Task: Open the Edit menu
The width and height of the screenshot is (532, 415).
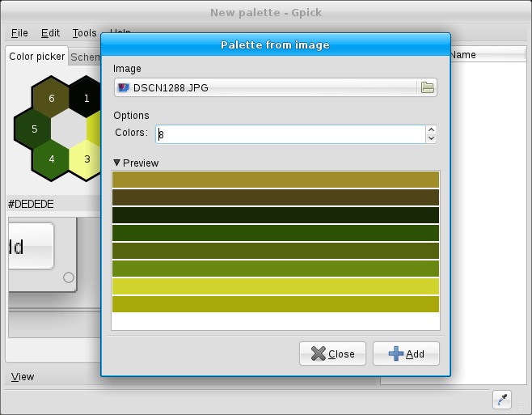Action: point(50,33)
